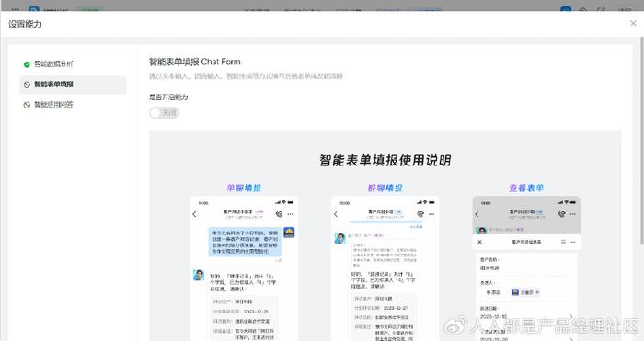This screenshot has height=341, width=644.
Task: Click more dots icon in 单聊填报 mockup
Action: 291,214
